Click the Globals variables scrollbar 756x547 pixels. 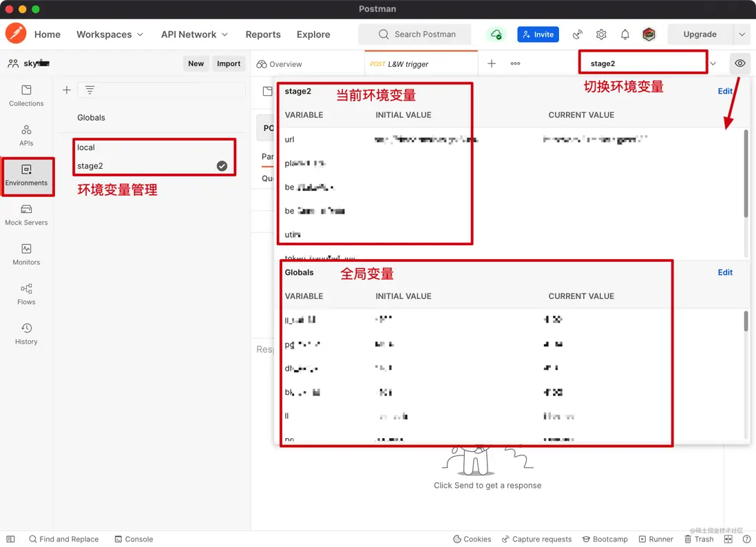click(x=746, y=321)
